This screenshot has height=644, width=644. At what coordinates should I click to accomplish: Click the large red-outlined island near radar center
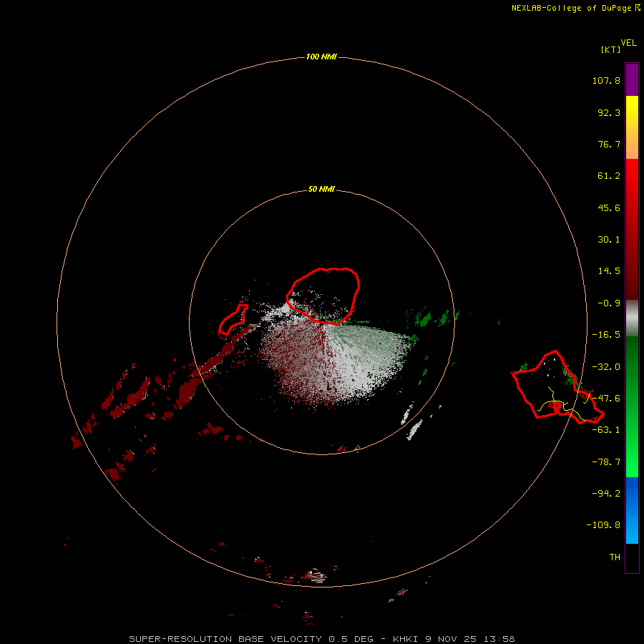[x=323, y=296]
